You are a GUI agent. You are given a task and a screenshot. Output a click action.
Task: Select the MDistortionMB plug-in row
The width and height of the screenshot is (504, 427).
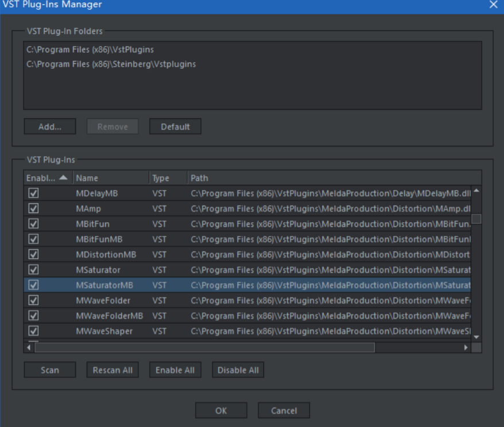106,254
